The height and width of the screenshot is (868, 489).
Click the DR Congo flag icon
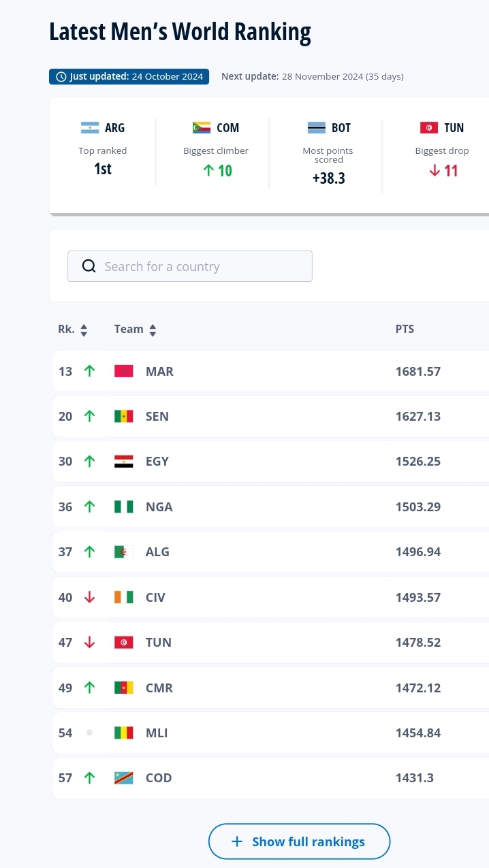click(123, 777)
